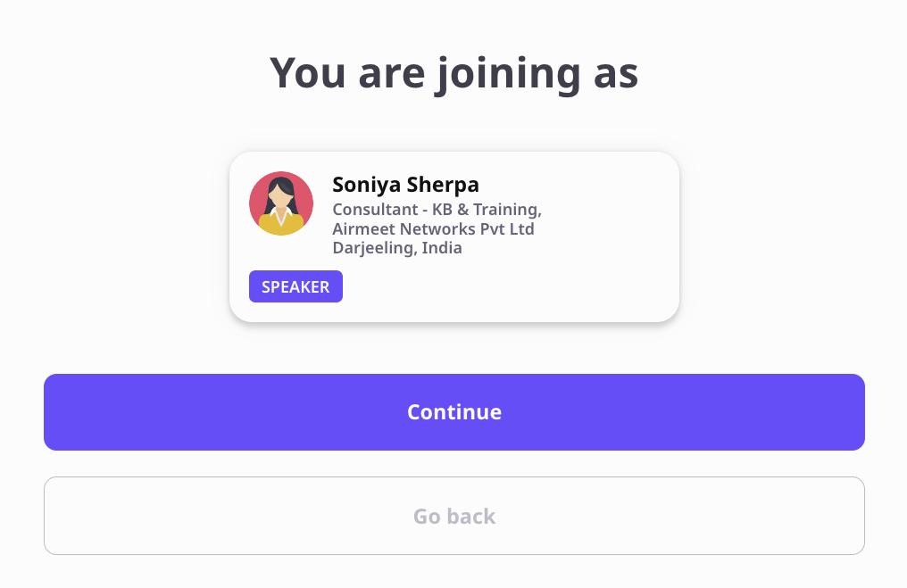The height and width of the screenshot is (588, 907).
Task: Click the word India in card
Action: [x=442, y=248]
